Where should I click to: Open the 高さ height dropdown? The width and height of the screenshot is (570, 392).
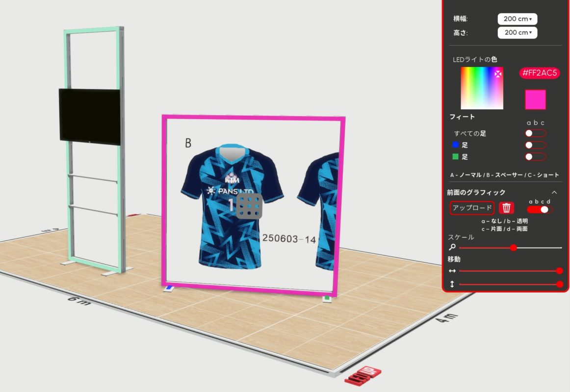518,33
